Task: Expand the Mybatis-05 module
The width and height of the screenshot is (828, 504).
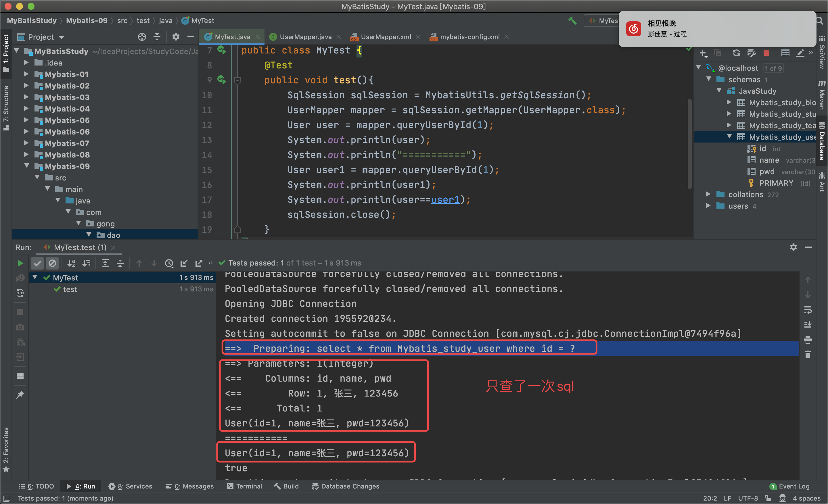Action: coord(26,120)
